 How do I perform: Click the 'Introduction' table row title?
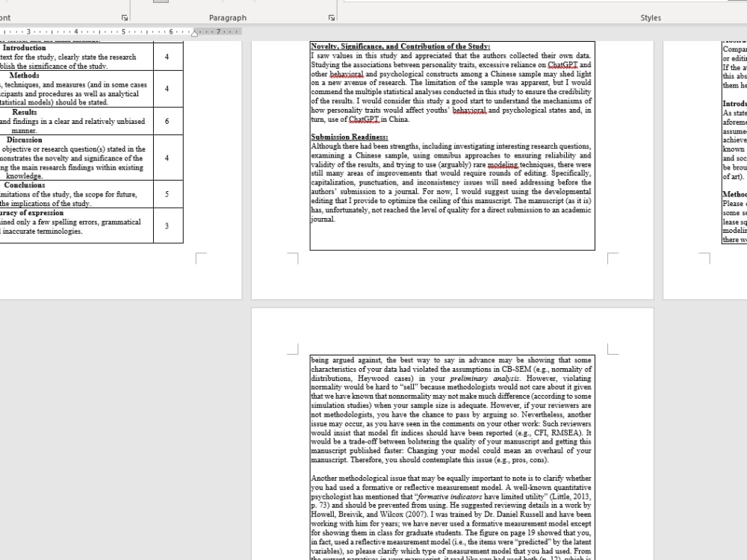tap(25, 48)
